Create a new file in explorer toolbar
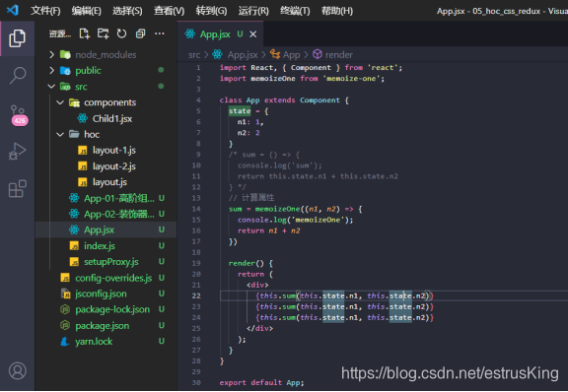 pos(85,33)
